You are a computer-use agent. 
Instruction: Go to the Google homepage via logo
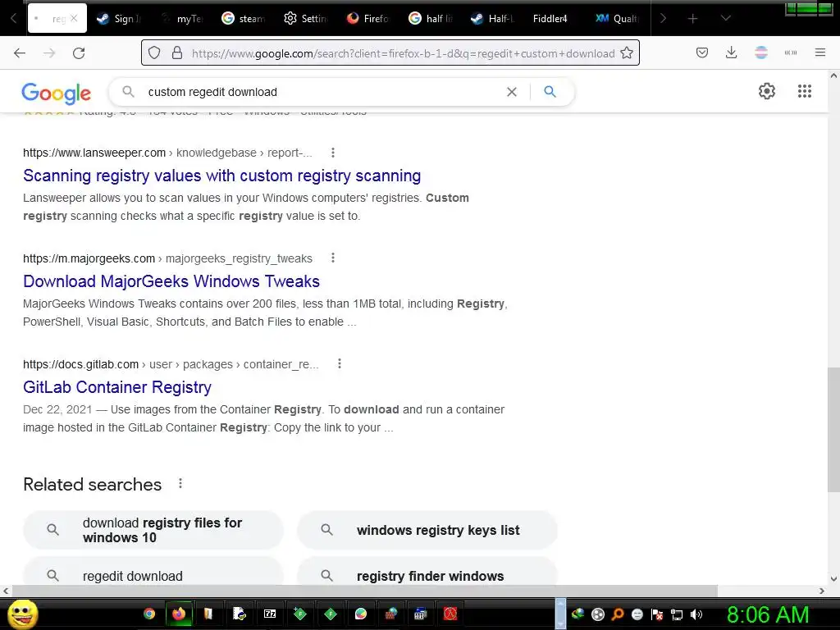57,94
